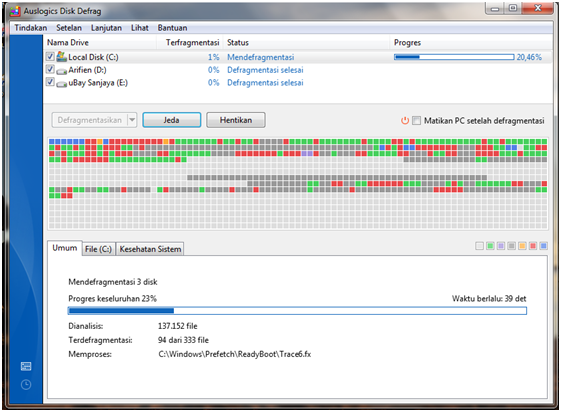
Task: Click the 0% fragmentation value for uBay Sanjaya
Action: [214, 83]
